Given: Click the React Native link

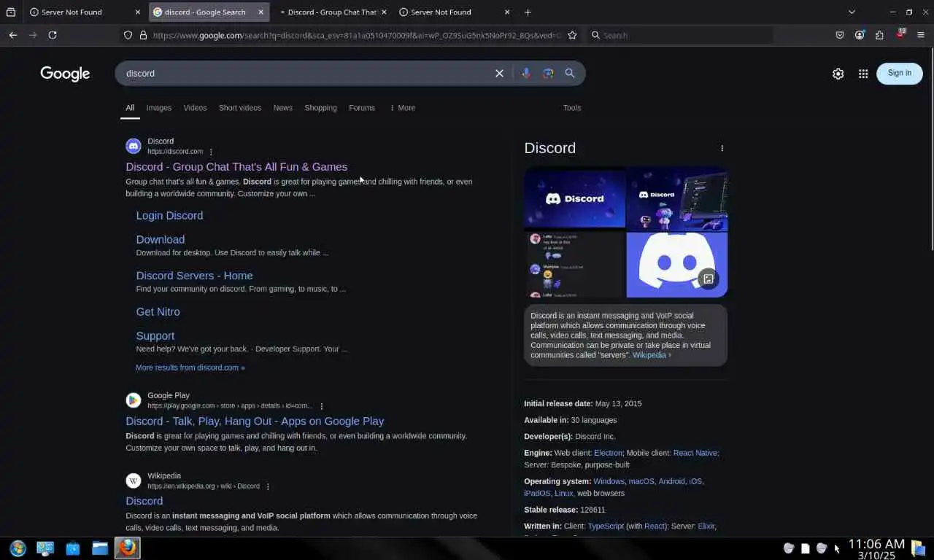Looking at the screenshot, I should pyautogui.click(x=695, y=453).
